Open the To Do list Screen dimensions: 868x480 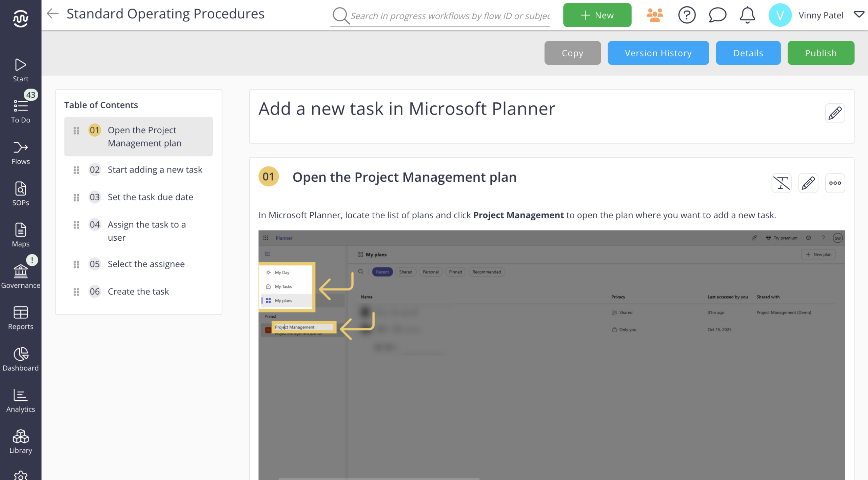[x=21, y=112]
